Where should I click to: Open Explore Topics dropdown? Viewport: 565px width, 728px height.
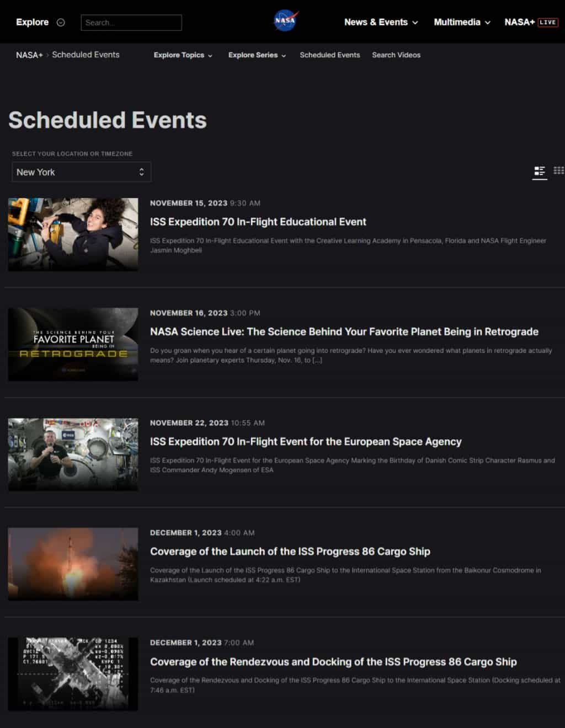coord(183,55)
